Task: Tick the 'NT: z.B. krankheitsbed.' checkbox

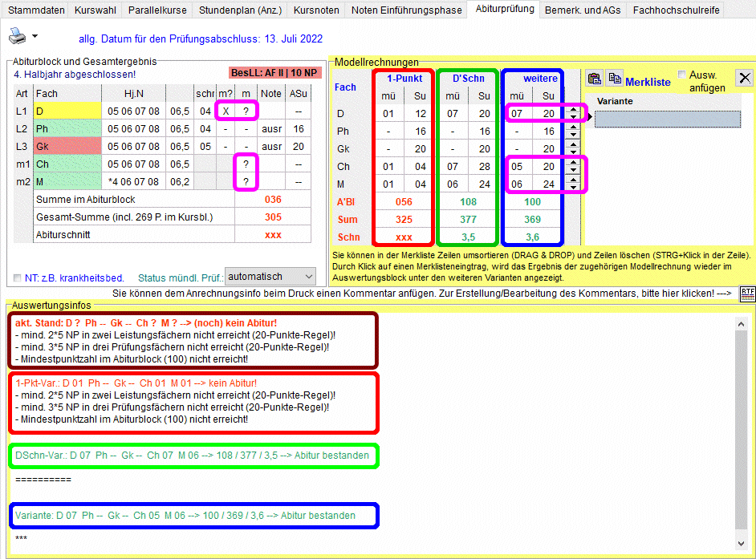Action: pyautogui.click(x=18, y=278)
